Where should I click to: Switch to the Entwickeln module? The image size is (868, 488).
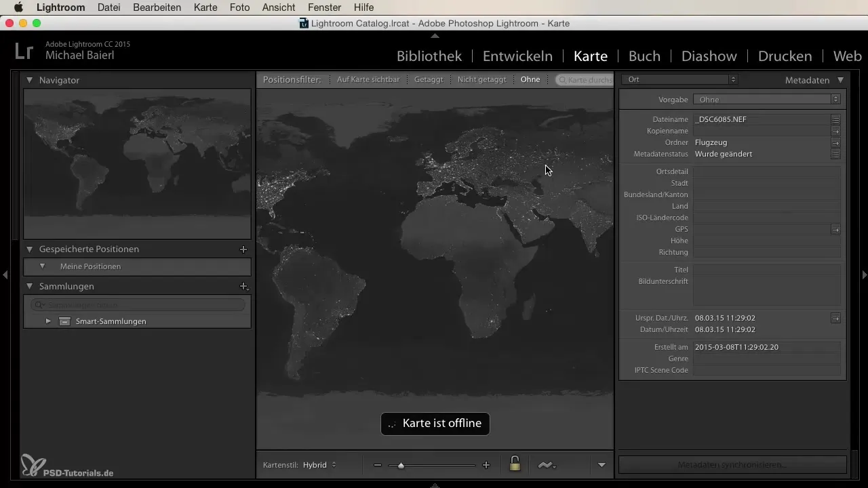(x=517, y=56)
